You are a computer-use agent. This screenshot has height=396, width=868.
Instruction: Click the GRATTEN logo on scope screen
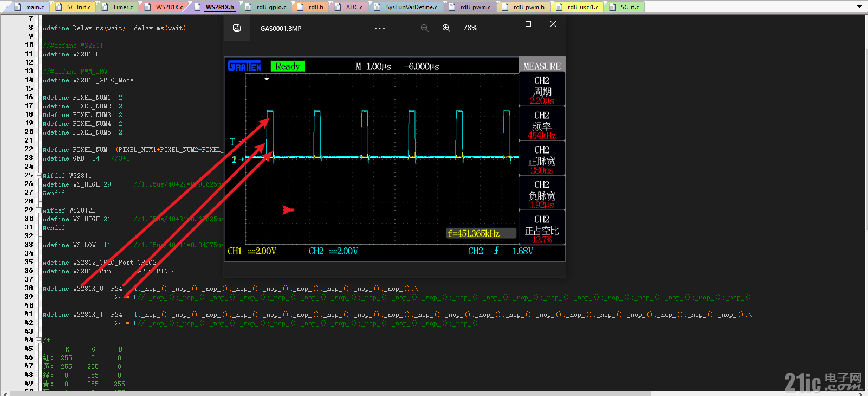pyautogui.click(x=244, y=66)
